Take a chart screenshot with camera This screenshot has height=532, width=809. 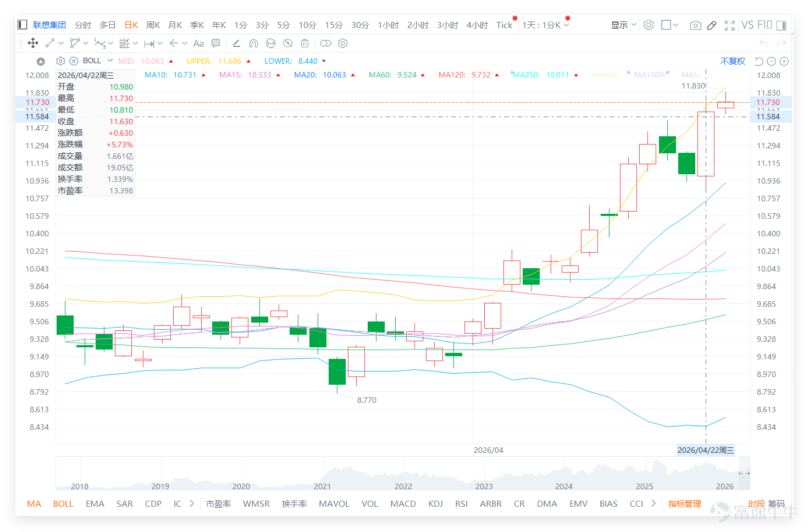[x=695, y=25]
